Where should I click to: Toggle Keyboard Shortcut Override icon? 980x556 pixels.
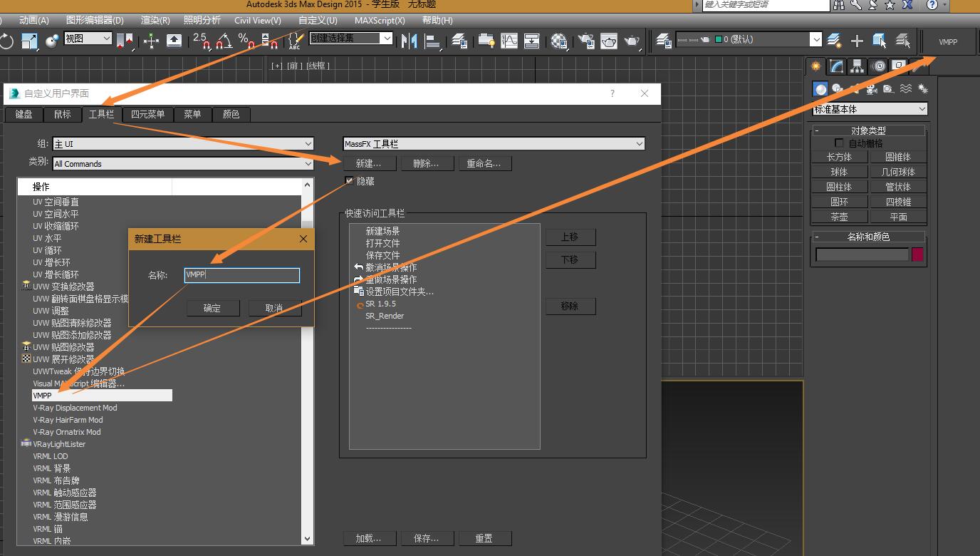pos(174,41)
